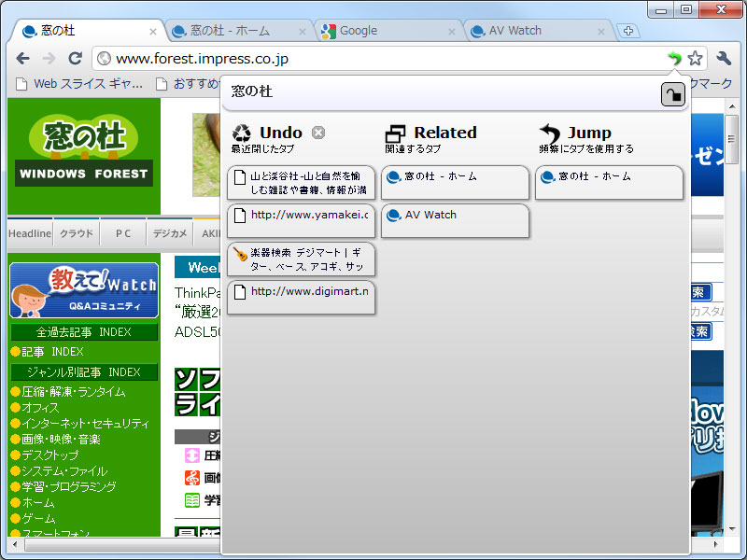
Task: Click the green undo extension icon in address bar
Action: pos(674,59)
